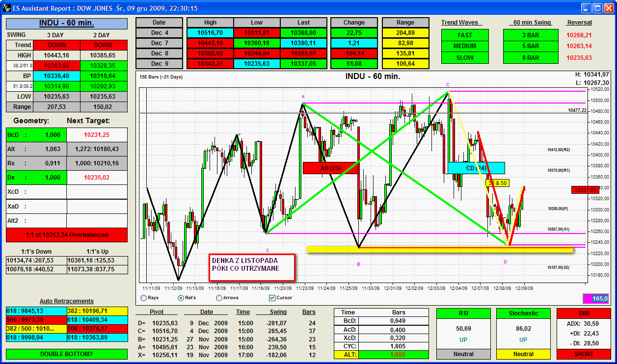Viewport: 617px width, 364px height.
Task: Choose the Arrows radio button
Action: 219,298
